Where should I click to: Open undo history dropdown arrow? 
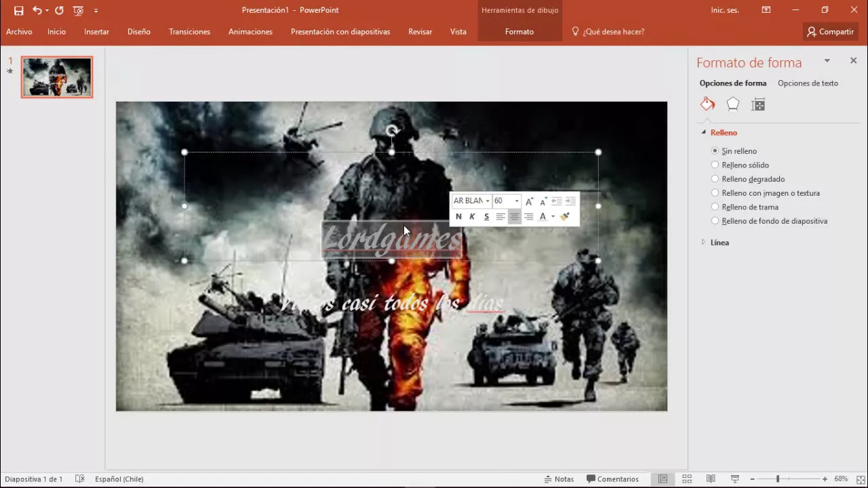coord(47,11)
